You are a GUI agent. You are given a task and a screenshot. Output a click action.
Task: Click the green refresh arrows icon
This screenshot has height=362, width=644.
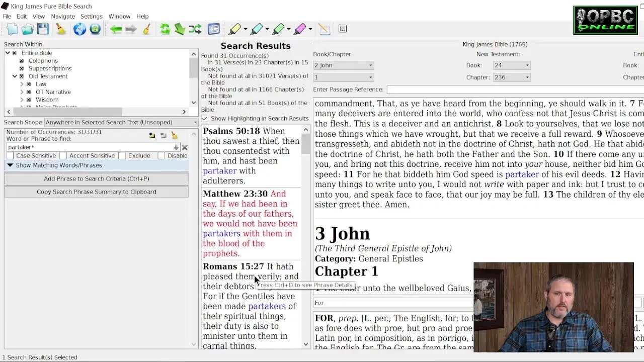coord(165,29)
